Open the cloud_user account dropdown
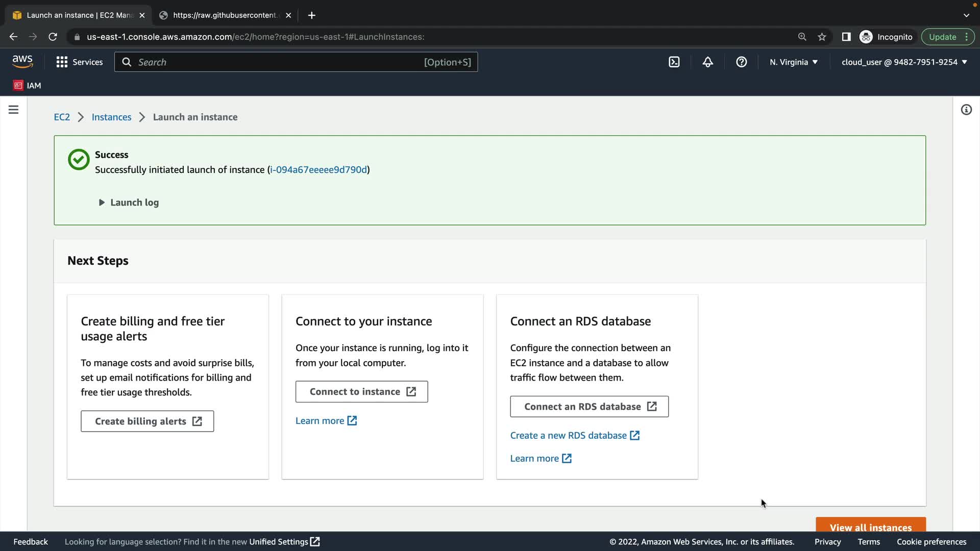Screen dimensions: 980x551 tap(904, 62)
